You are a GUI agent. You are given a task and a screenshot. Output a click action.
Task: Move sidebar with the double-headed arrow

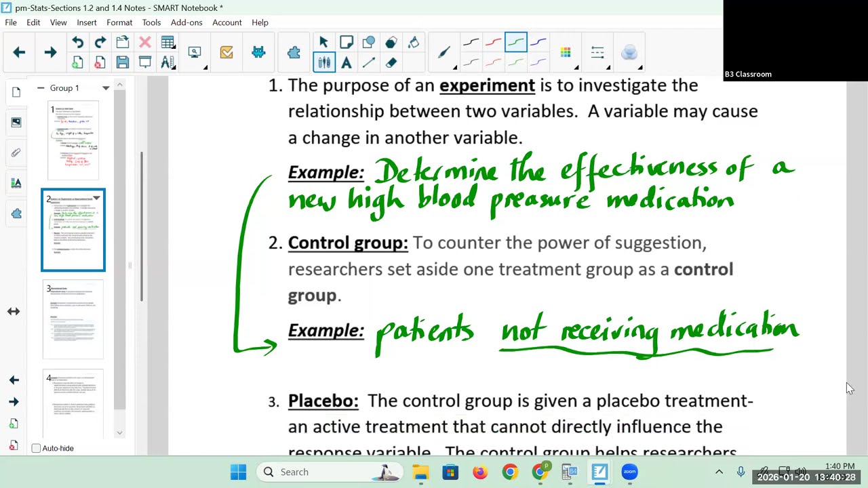pyautogui.click(x=14, y=311)
